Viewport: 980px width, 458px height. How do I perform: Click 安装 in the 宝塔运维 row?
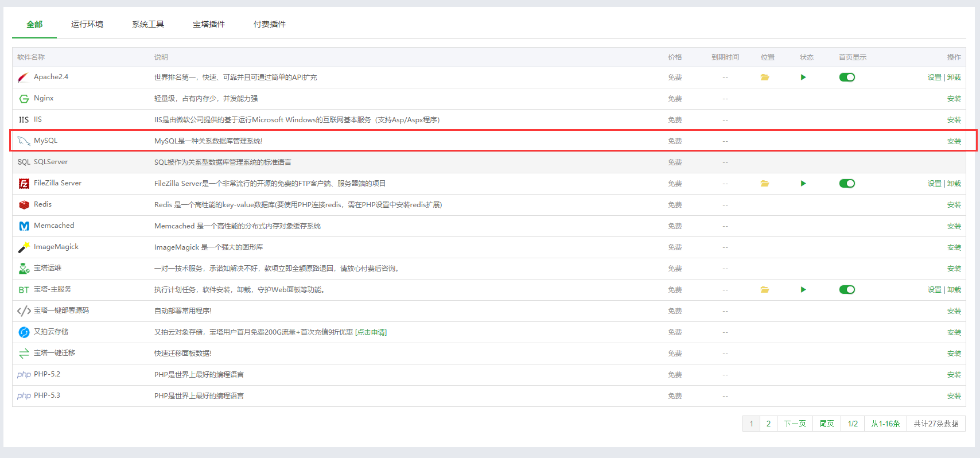[x=954, y=269]
